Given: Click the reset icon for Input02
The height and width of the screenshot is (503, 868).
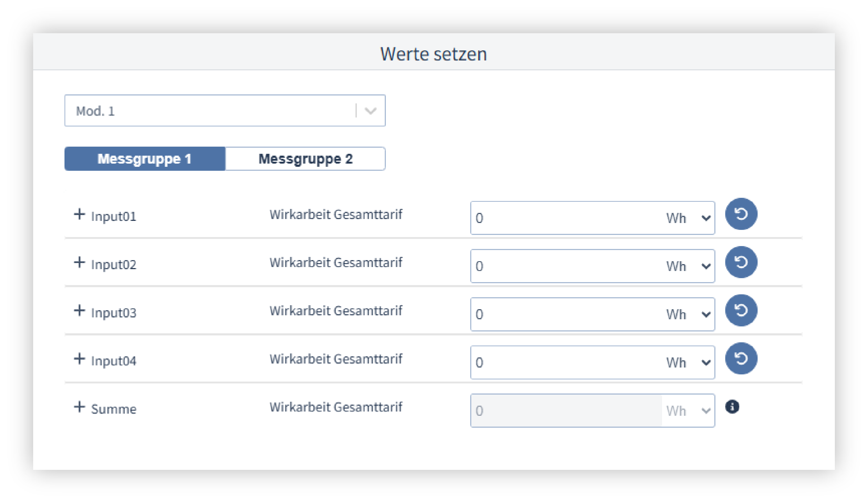Looking at the screenshot, I should pyautogui.click(x=741, y=262).
